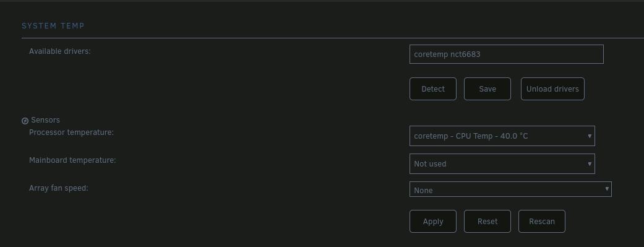This screenshot has height=247, width=644.
Task: Click the arrow on the coretemp CPU Temp selector
Action: click(590, 136)
